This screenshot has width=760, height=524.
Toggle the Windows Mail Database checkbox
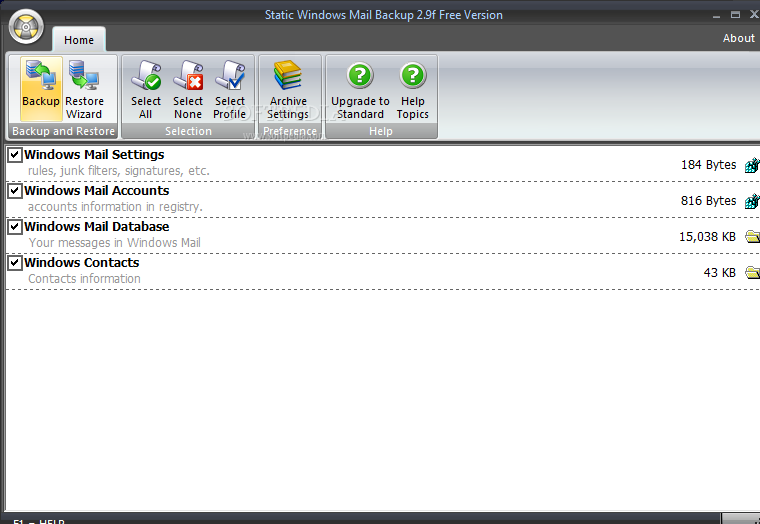coord(15,227)
